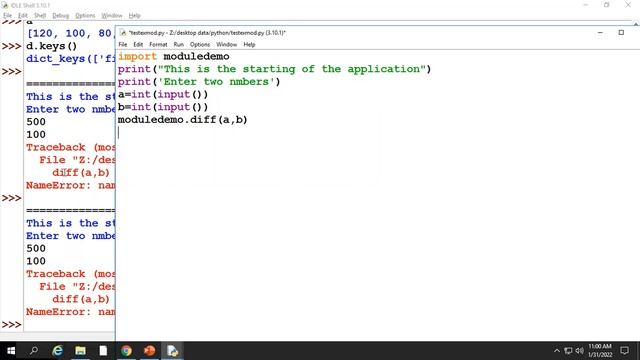Click IDLE editor title bar file icon
This screenshot has height=360, width=640.
click(x=123, y=33)
